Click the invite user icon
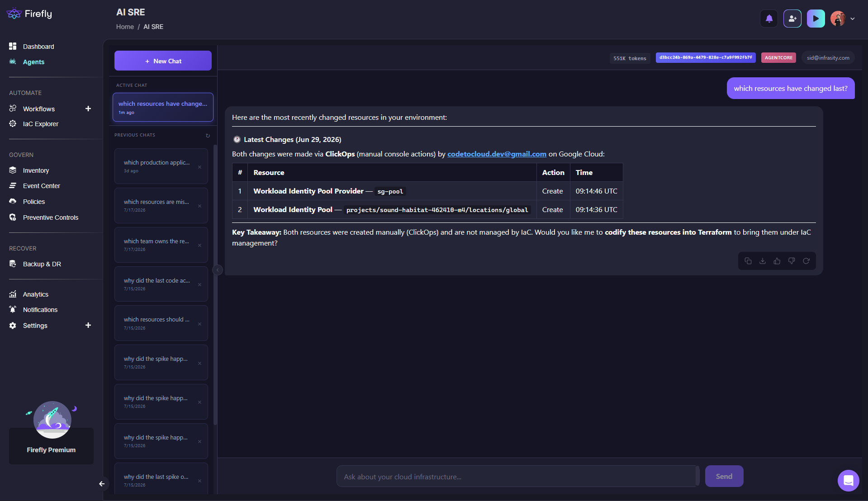This screenshot has height=501, width=868. point(792,19)
